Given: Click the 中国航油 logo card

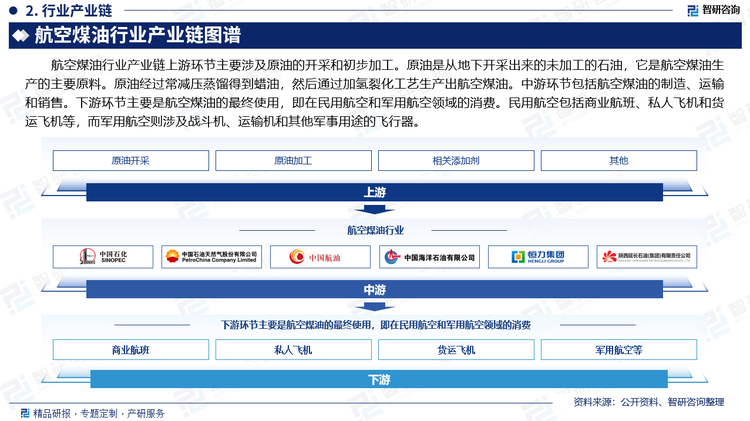Looking at the screenshot, I should tap(320, 257).
